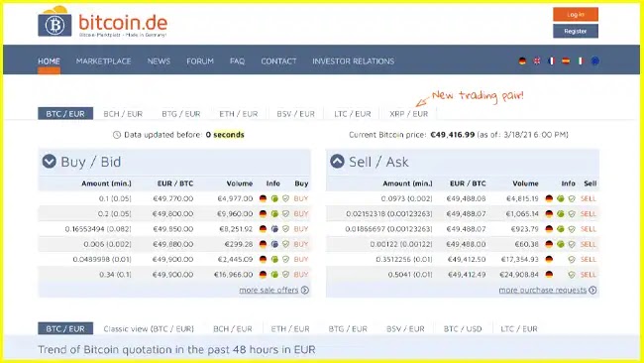
Task: Click the green trust icon in the €9,960.00 row
Action: coord(274,214)
